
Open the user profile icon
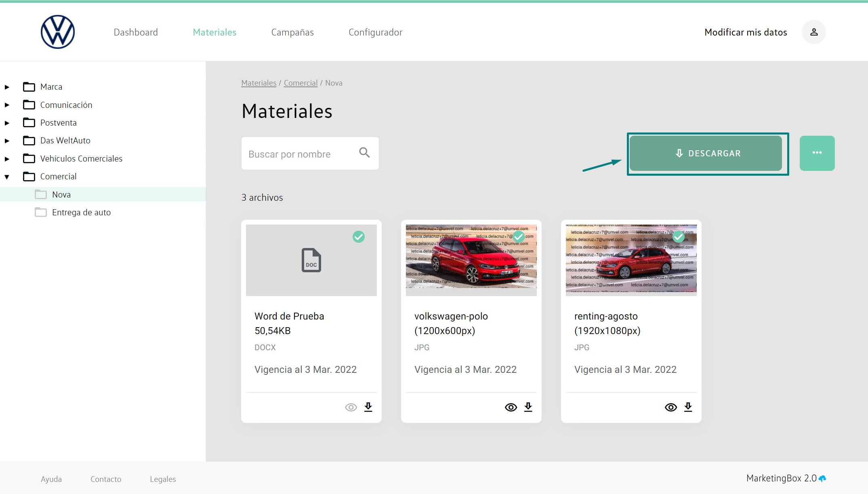point(813,32)
